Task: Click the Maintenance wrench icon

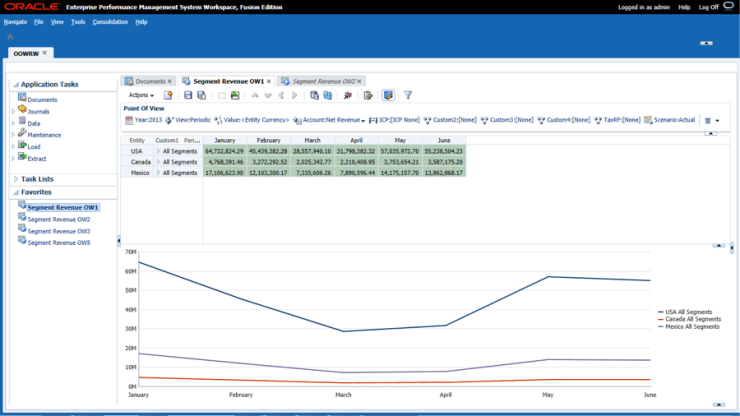Action: point(22,134)
